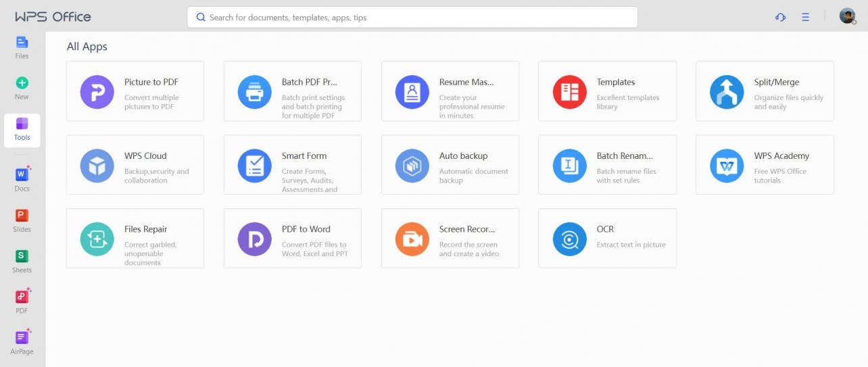Screen dimensions: 868x367
Task: Click the WPS Cloud cube icon
Action: point(97,166)
